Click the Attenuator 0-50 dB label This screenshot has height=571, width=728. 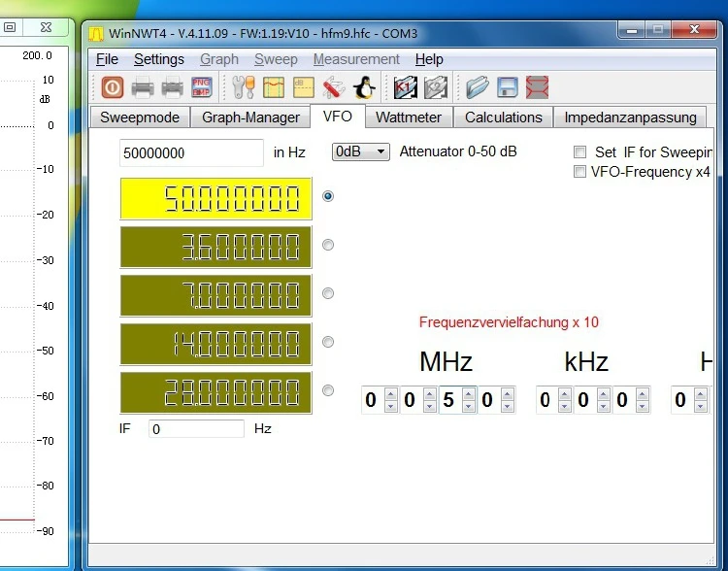tap(458, 151)
